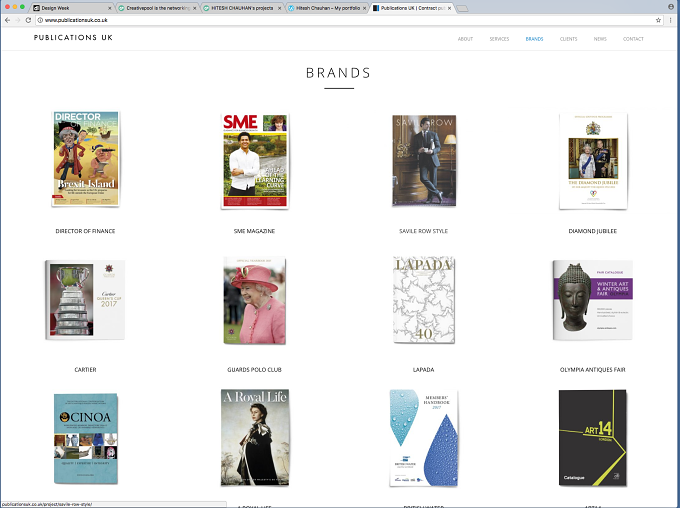This screenshot has height=508, width=680.
Task: Open the Director of Finance magazine cover
Action: click(85, 159)
